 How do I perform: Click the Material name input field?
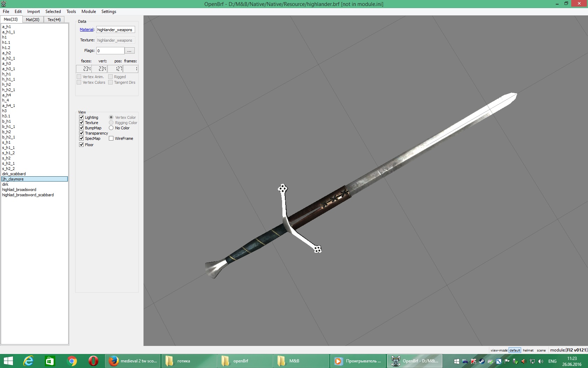pos(115,30)
